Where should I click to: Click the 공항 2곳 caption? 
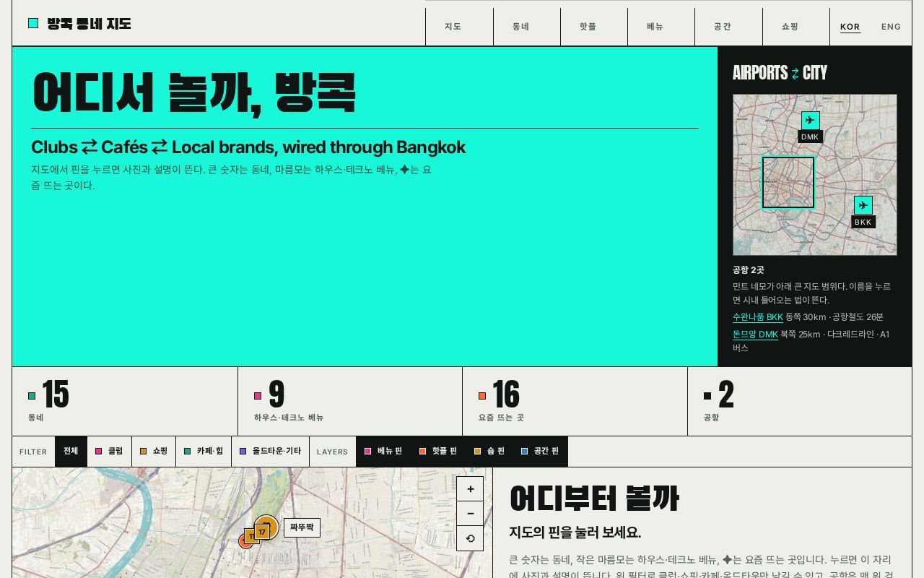[x=749, y=270]
